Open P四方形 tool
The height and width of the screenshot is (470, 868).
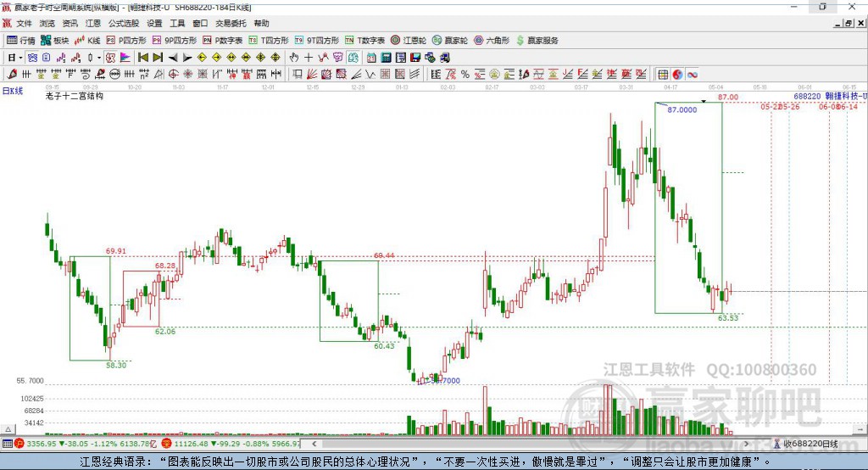(126, 41)
